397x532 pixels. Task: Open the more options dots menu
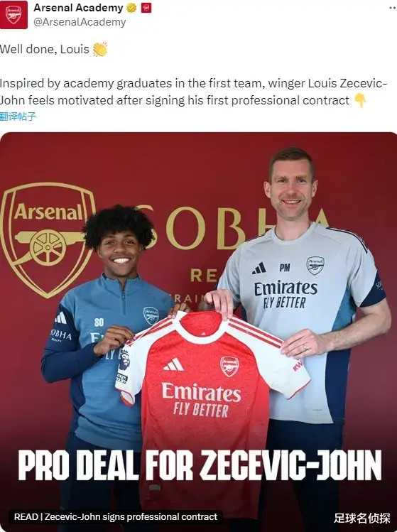pos(393,8)
